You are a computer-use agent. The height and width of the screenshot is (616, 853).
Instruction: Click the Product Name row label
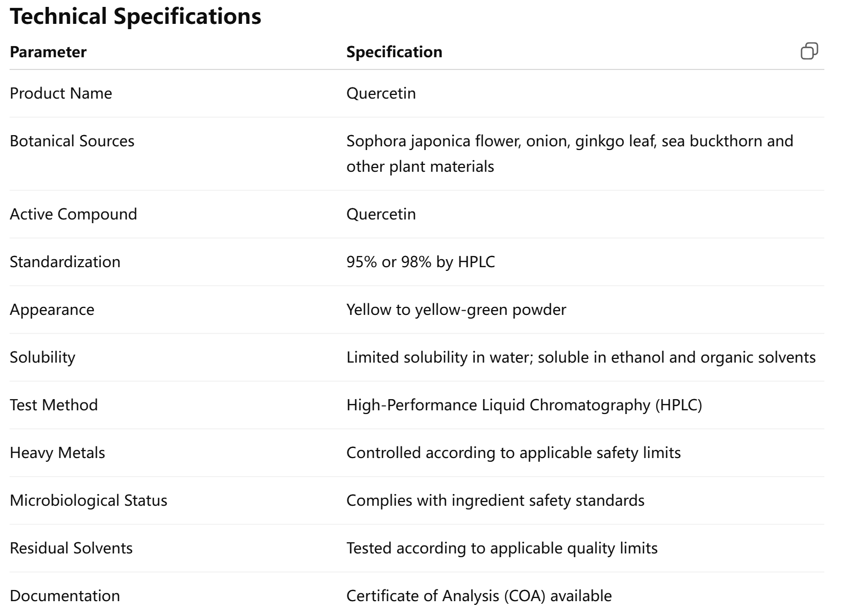tap(61, 93)
